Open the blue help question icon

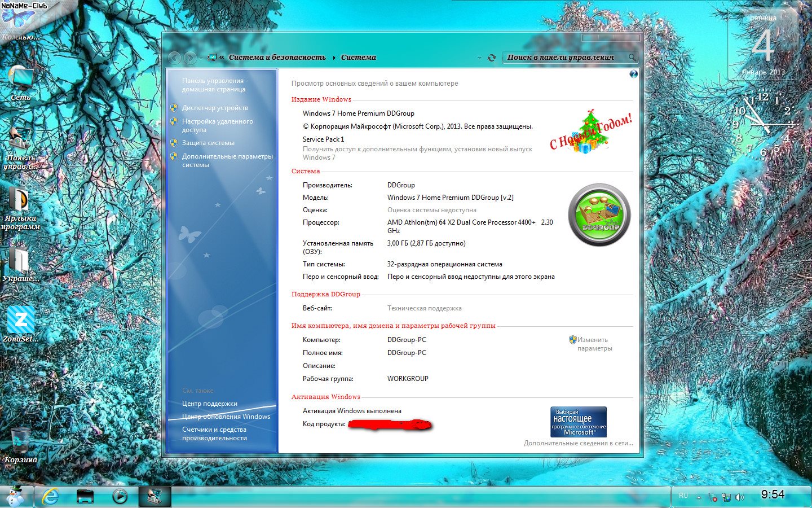pos(633,74)
